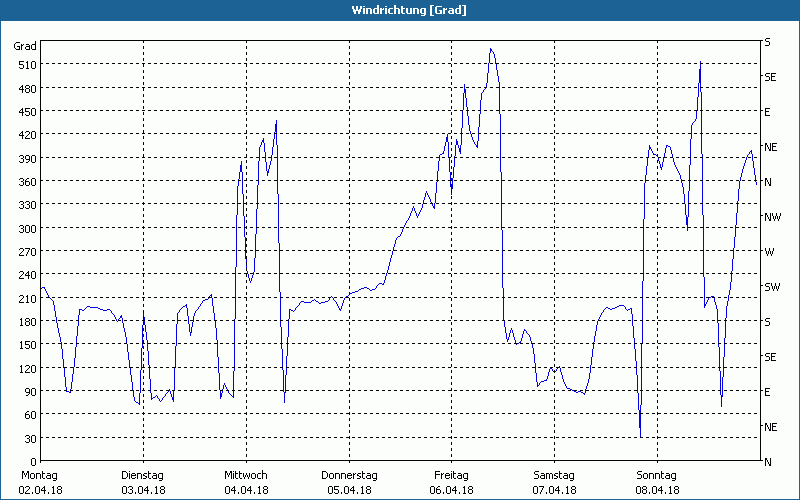The height and width of the screenshot is (500, 800).
Task: Click the 'SE' label beside 480
Action: [770, 77]
